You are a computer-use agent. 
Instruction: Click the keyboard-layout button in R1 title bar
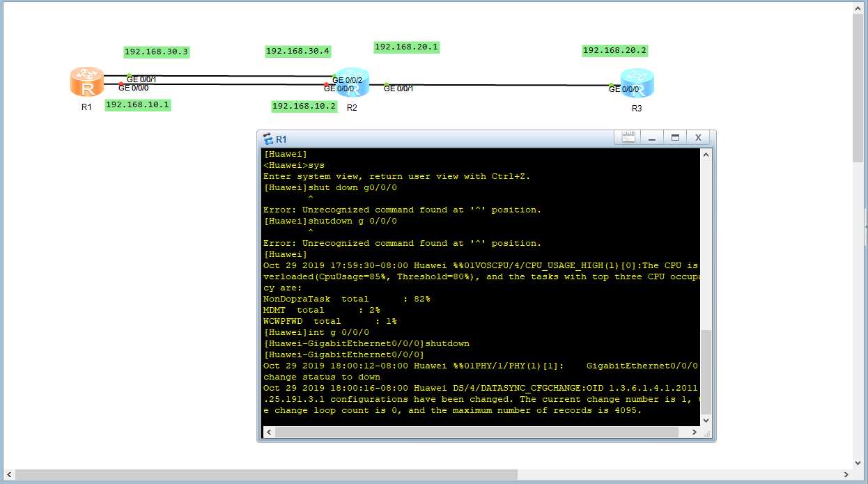[628, 138]
